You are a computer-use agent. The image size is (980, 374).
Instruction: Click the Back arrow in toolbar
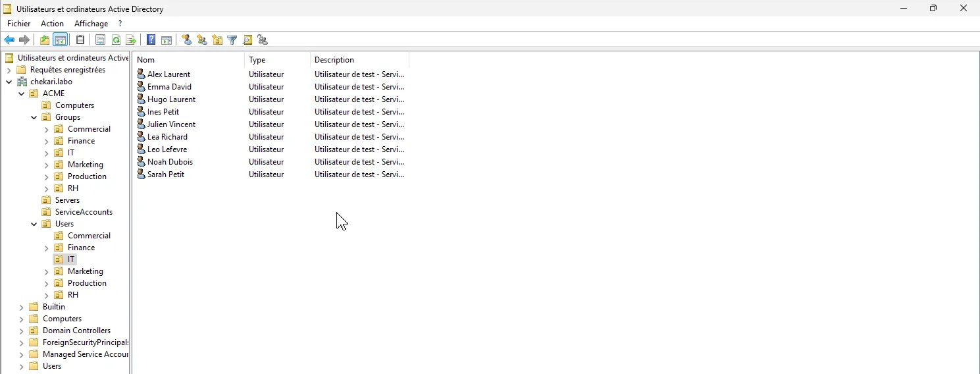coord(9,40)
